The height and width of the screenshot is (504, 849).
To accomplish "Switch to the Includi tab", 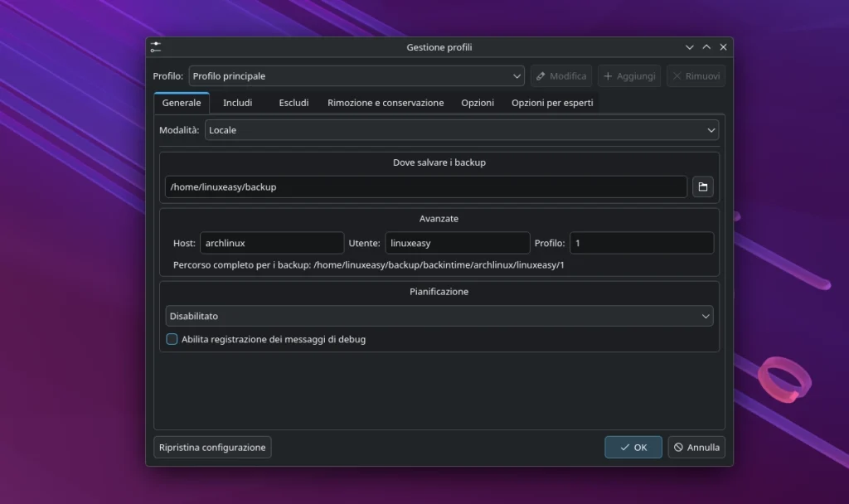I will point(238,103).
